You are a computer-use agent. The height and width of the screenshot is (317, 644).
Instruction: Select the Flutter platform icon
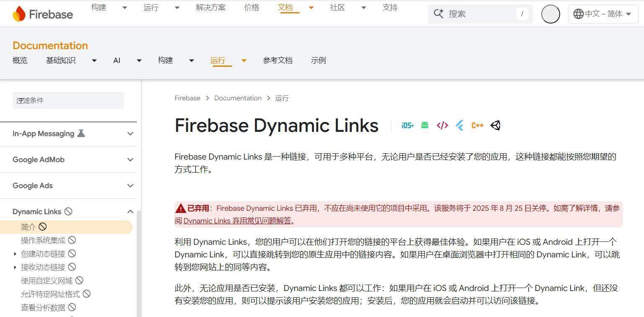[460, 125]
